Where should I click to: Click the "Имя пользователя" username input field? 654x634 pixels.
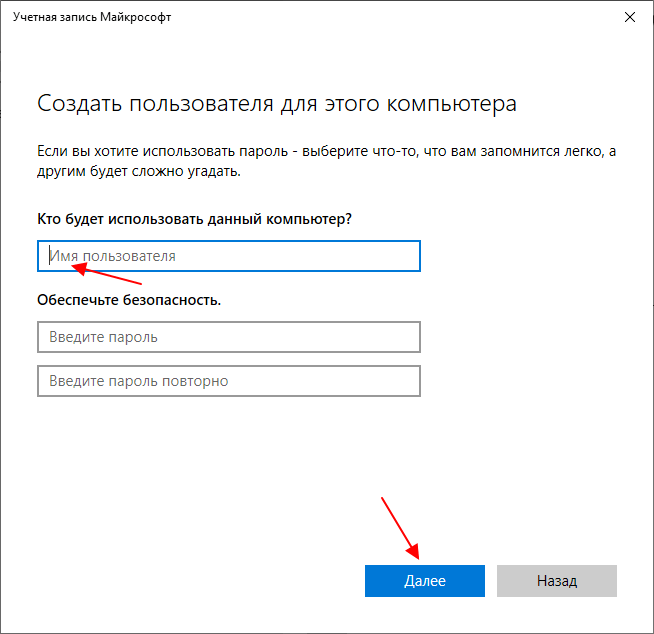pyautogui.click(x=229, y=256)
